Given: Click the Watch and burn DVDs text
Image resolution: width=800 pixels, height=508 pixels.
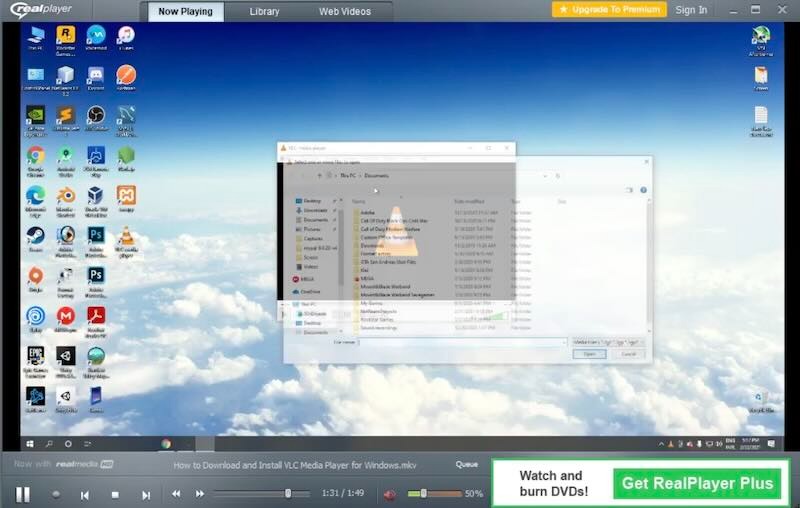Looking at the screenshot, I should point(553,483).
